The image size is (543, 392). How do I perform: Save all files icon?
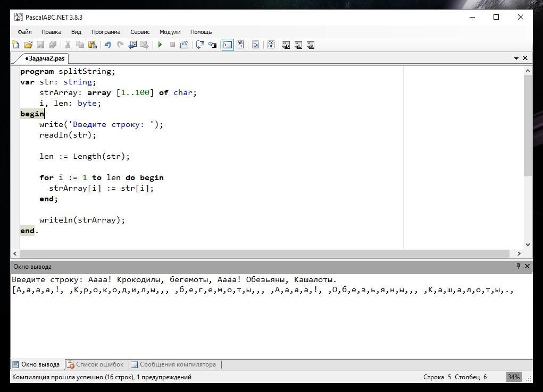tap(53, 45)
